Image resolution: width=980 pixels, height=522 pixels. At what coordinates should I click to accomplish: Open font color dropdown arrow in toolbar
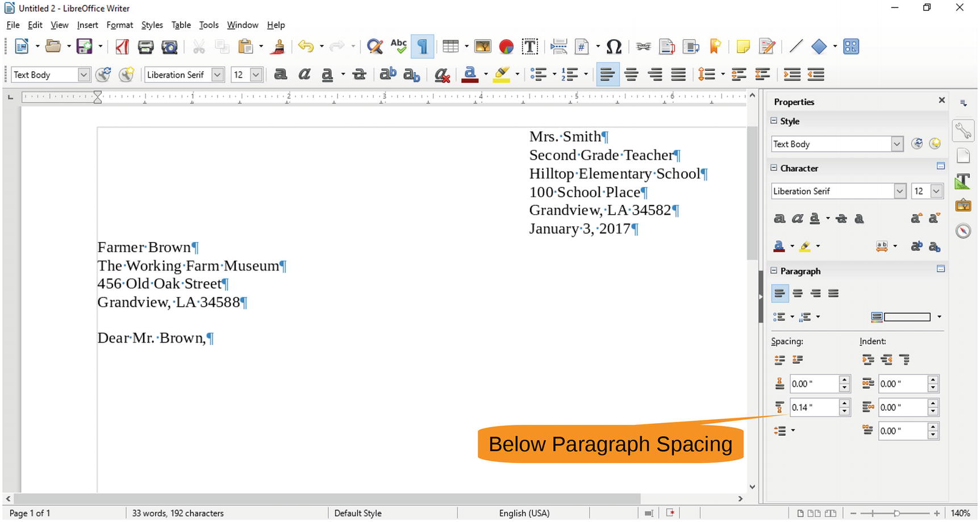[486, 75]
